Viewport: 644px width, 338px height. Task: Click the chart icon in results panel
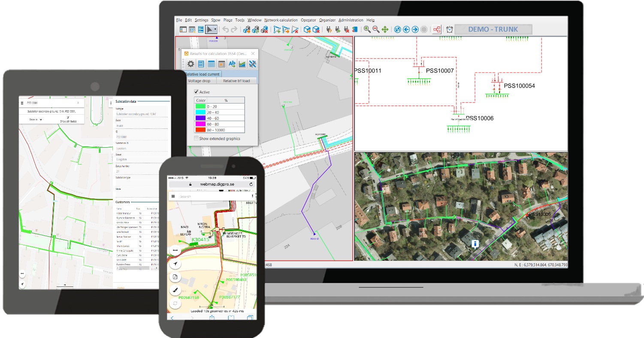click(242, 64)
